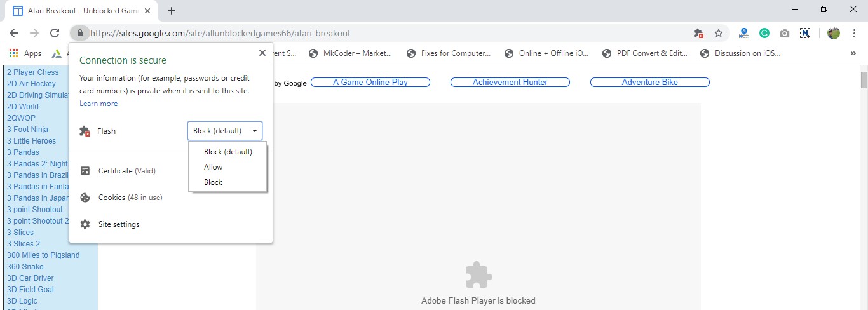Open '3 Foot Ninja' game link

pos(27,130)
